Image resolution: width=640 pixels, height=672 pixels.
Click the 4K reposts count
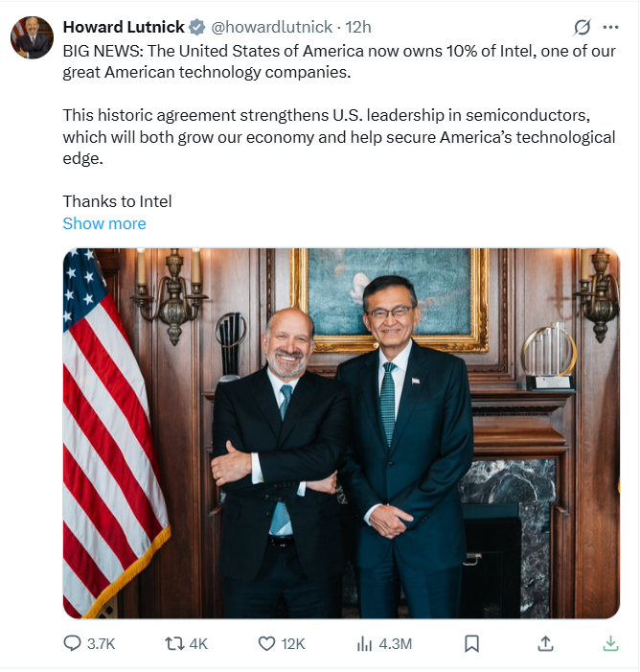tap(198, 643)
